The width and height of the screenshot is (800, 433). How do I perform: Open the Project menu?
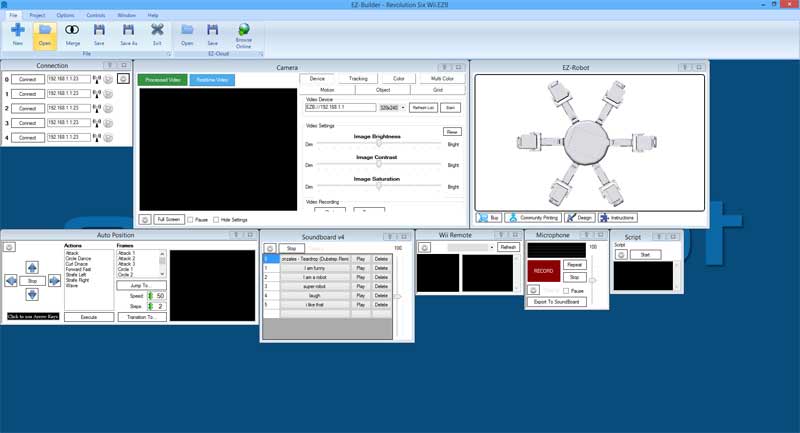point(37,15)
